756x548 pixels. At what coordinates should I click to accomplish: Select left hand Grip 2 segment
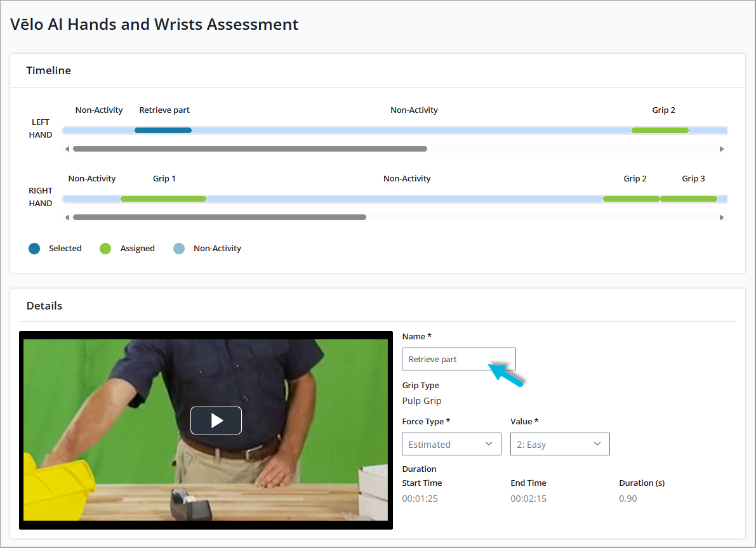point(660,130)
